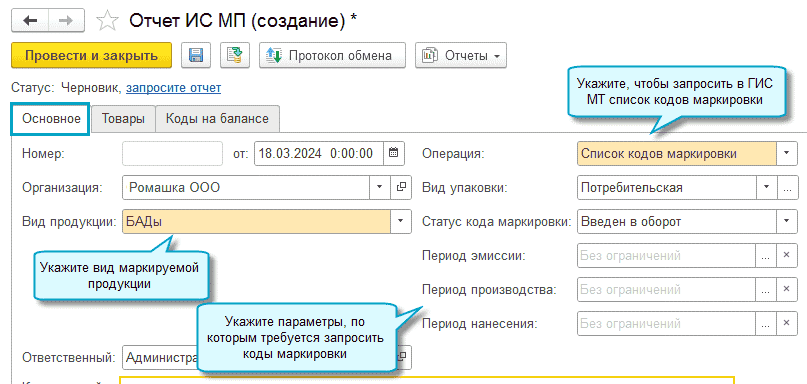
Task: Open the Коды на балансе tab
Action: click(217, 119)
